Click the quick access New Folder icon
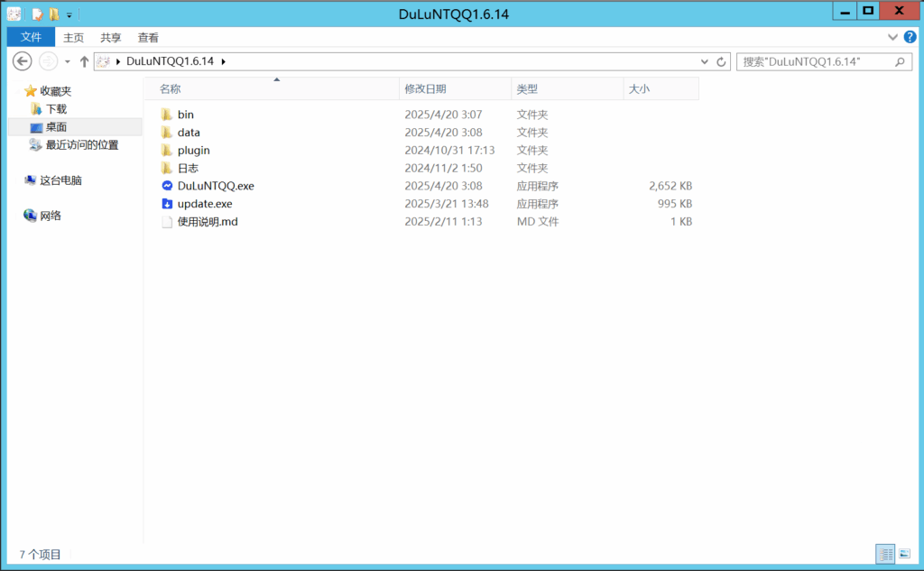 point(53,14)
